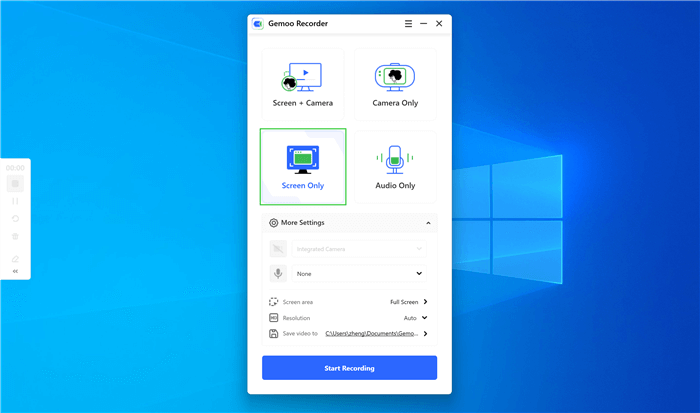Select the Audio Only recording mode
The image size is (700, 413).
tap(395, 167)
